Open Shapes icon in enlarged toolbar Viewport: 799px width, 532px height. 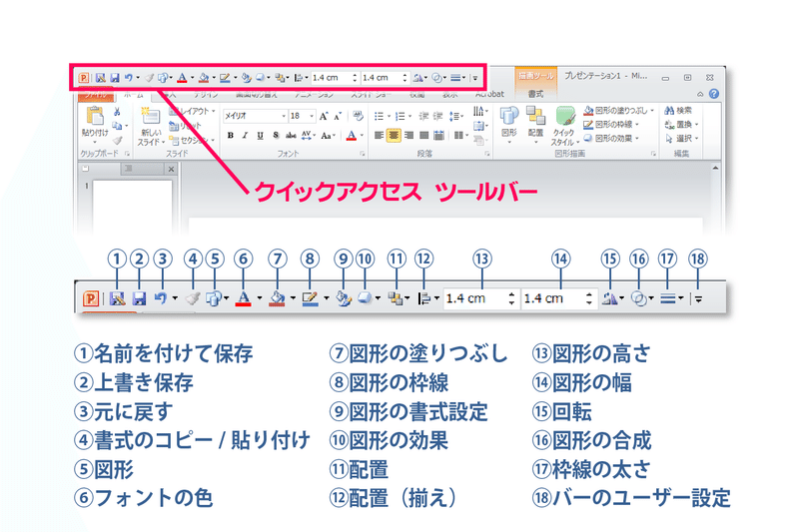click(x=214, y=298)
